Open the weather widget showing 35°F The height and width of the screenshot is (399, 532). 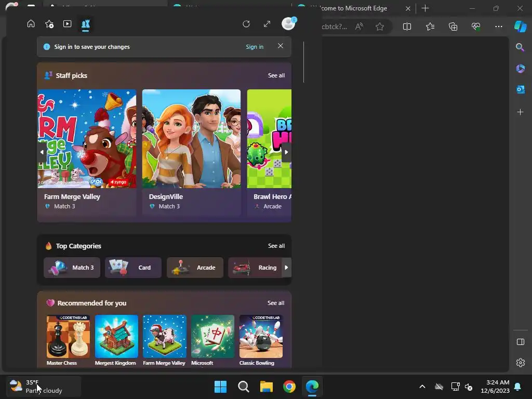coord(44,387)
